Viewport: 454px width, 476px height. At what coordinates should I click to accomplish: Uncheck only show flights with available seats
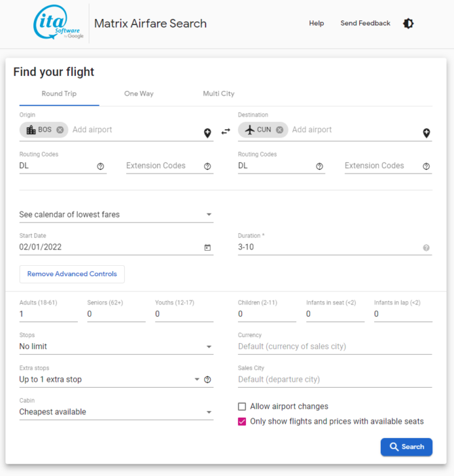(x=242, y=421)
